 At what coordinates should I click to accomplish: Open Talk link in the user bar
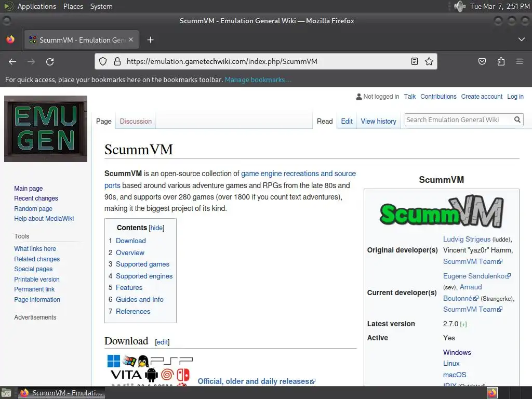coord(409,96)
